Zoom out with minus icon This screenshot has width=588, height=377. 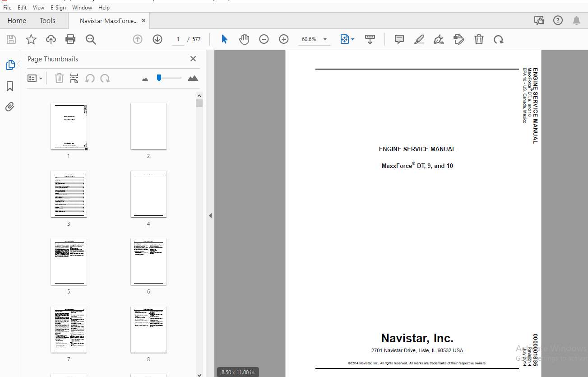(264, 39)
